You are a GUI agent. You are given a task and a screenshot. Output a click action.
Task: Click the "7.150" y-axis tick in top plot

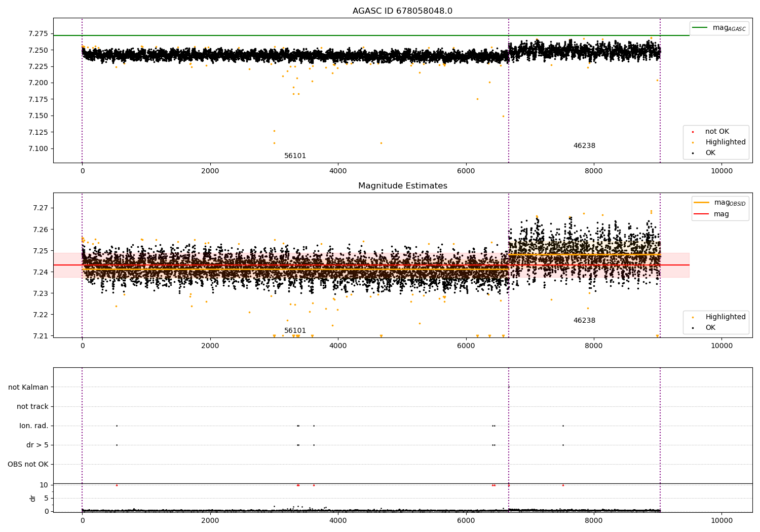point(39,116)
